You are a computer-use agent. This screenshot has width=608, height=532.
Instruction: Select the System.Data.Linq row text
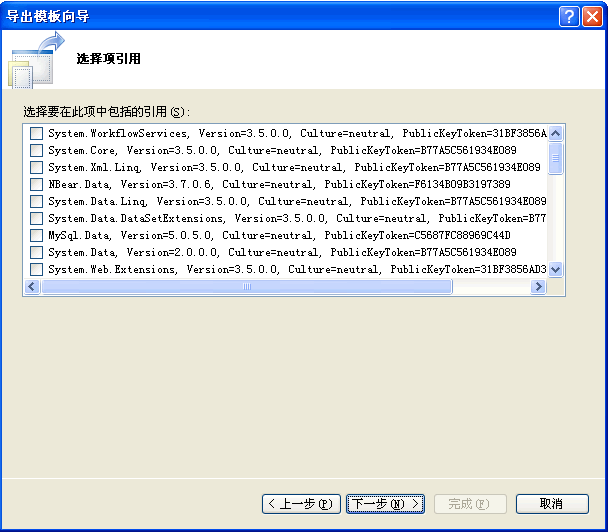pyautogui.click(x=297, y=201)
